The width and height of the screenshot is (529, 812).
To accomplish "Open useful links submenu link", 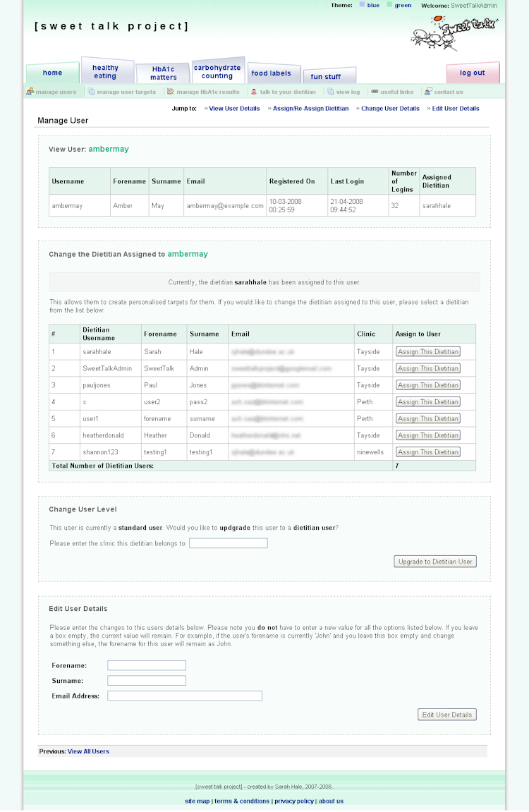I will click(397, 92).
